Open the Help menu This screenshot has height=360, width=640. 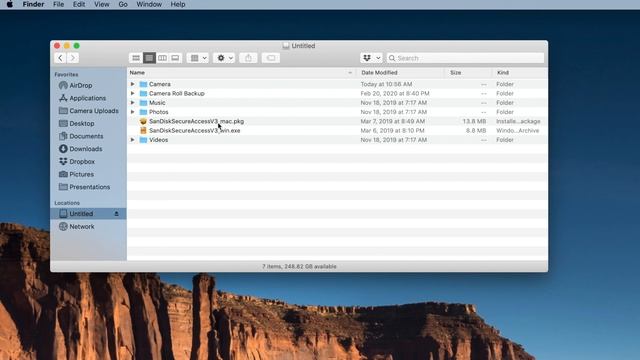(178, 4)
